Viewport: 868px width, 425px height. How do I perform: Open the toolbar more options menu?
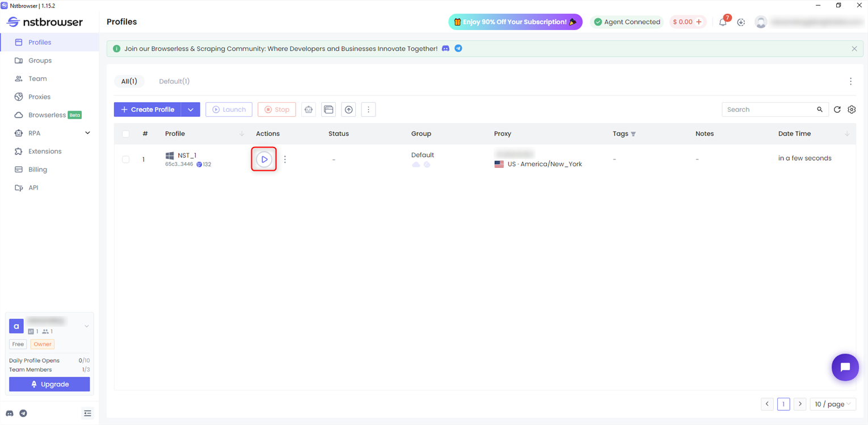[x=368, y=110]
